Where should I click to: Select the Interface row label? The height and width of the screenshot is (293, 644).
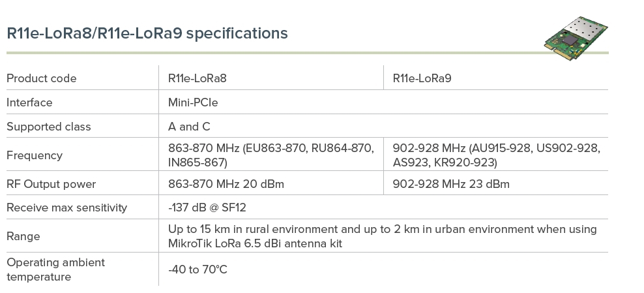[x=29, y=102]
